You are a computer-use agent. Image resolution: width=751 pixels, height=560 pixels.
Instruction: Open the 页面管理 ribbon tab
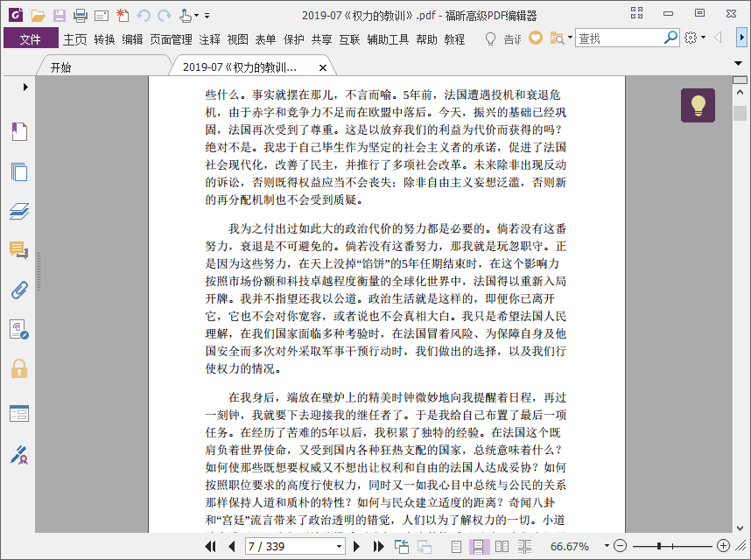point(171,39)
